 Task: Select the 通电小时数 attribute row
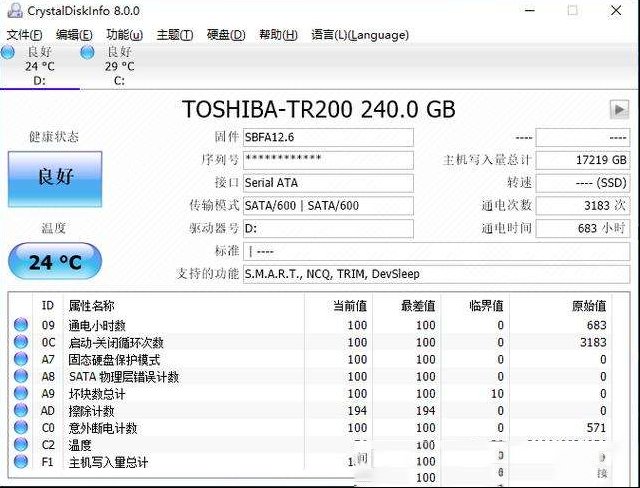coord(310,325)
